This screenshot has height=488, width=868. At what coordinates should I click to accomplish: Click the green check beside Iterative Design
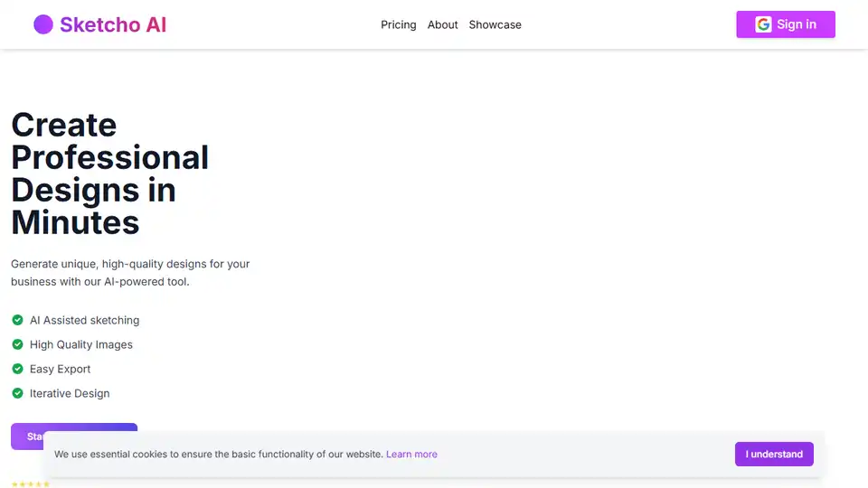[17, 393]
